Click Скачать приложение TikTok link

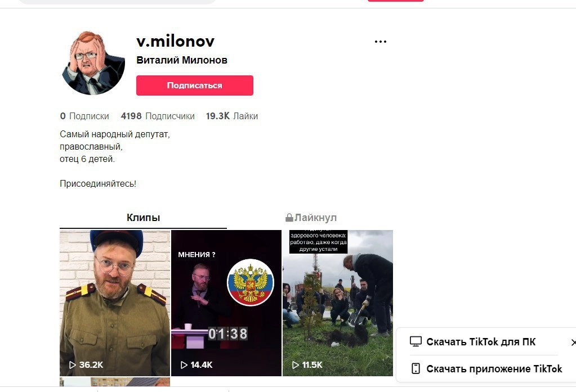[x=494, y=368]
